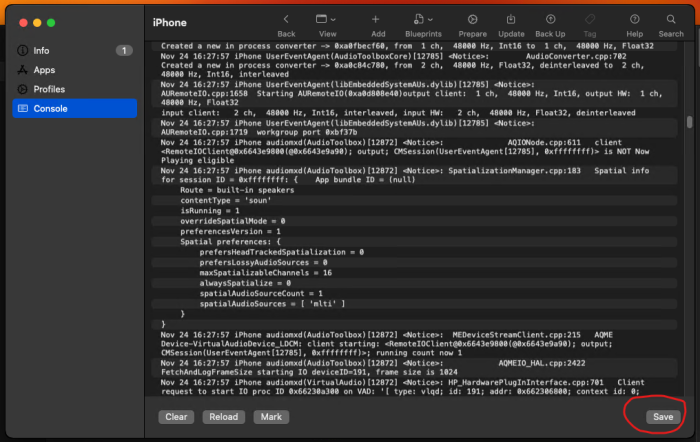Click the 'alwaysSpatialize = 0' line
This screenshot has height=442, width=700.
245,283
